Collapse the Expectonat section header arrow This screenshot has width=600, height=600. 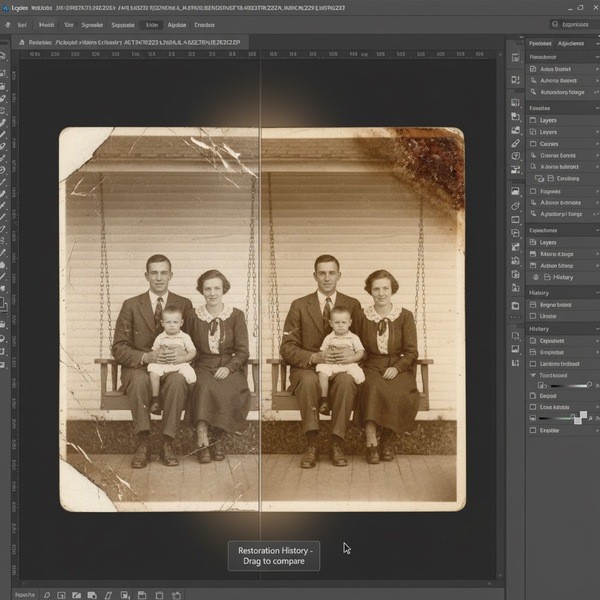tap(597, 230)
